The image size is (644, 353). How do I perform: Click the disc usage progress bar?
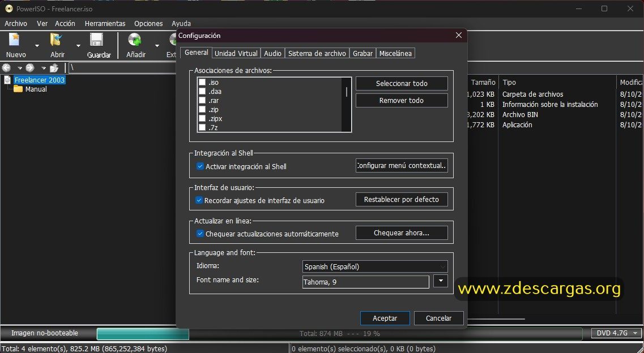(x=339, y=333)
